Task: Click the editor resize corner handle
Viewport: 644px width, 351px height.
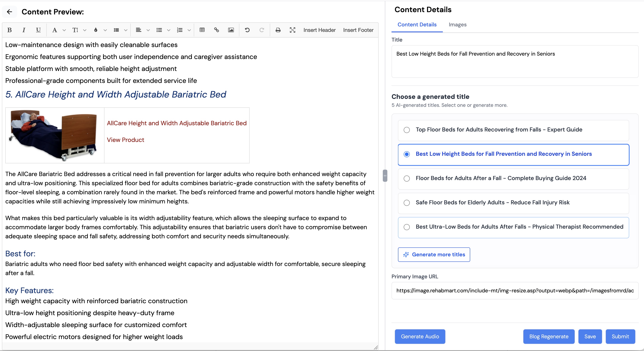Action: pyautogui.click(x=376, y=348)
